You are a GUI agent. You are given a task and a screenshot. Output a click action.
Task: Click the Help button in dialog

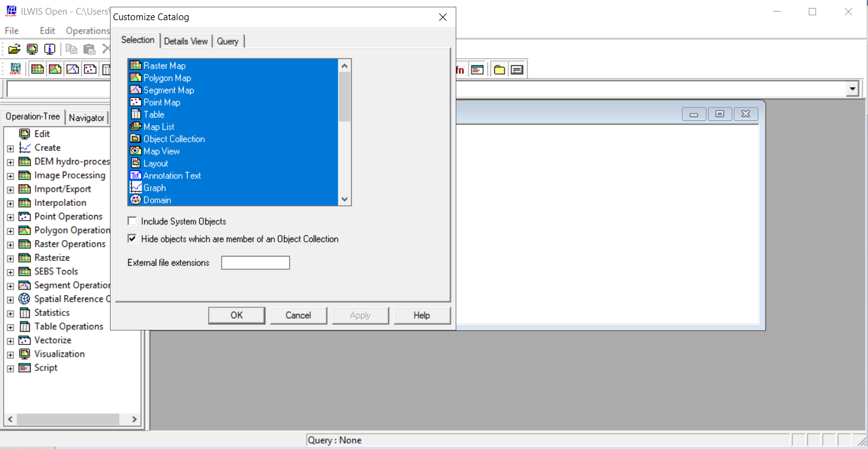[x=421, y=315]
